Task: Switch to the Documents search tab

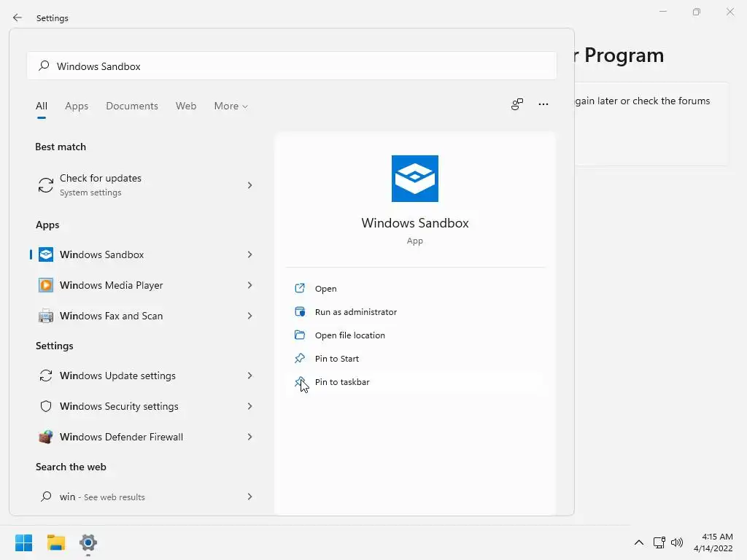Action: click(x=132, y=106)
